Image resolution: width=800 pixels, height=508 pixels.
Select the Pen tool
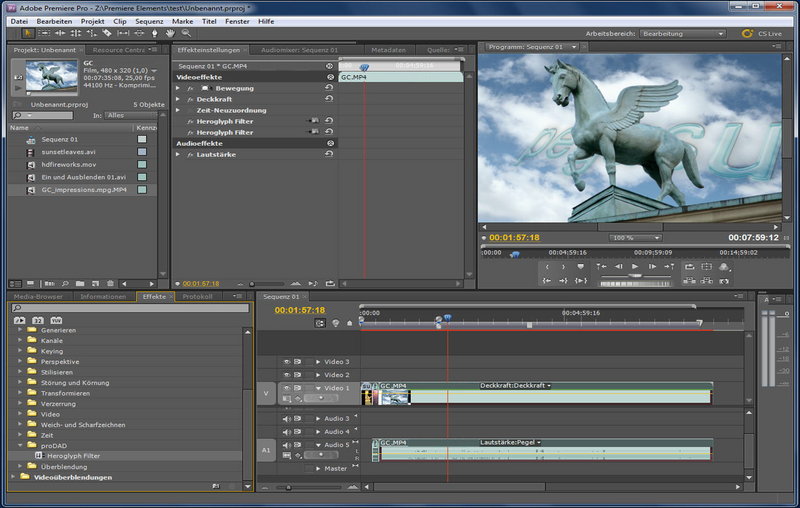155,33
